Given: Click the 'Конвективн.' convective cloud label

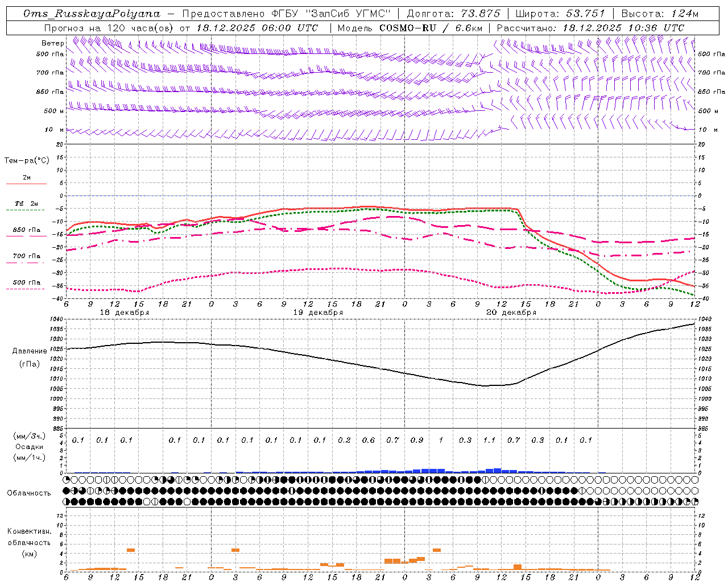Looking at the screenshot, I should (30, 531).
